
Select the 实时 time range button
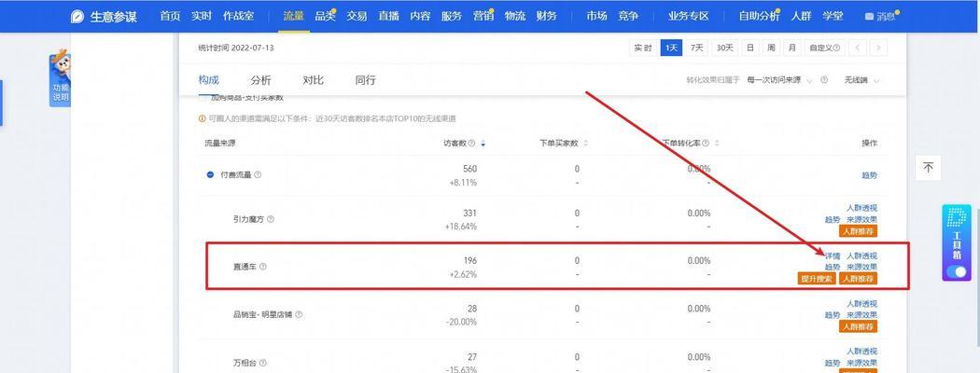pyautogui.click(x=642, y=48)
